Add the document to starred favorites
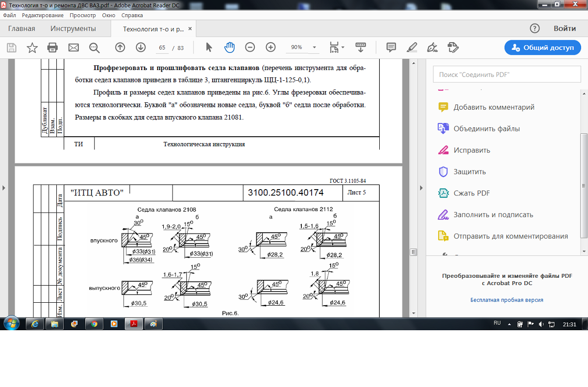 pos(32,48)
